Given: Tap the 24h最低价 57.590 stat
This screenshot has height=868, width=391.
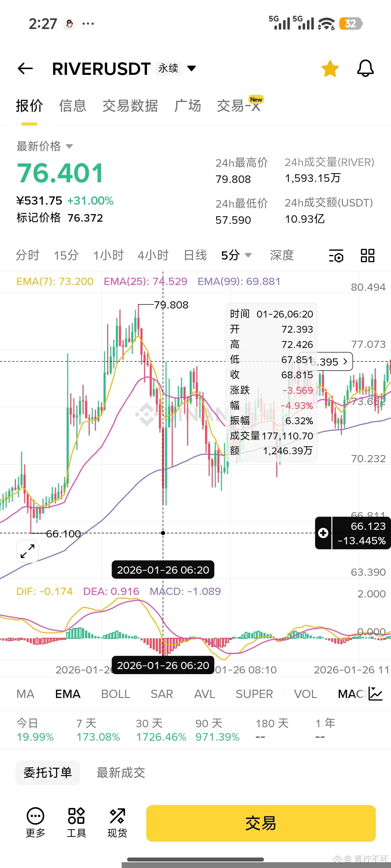Looking at the screenshot, I should [x=241, y=212].
